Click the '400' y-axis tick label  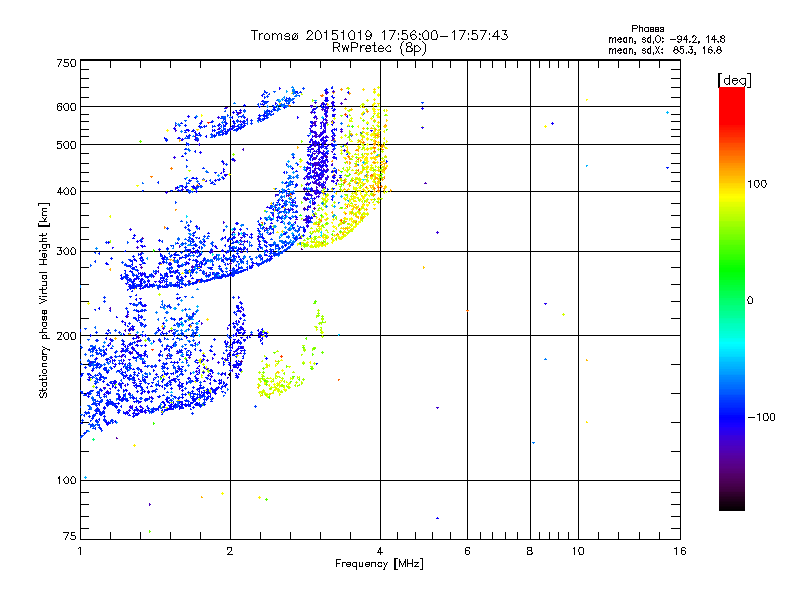point(66,191)
